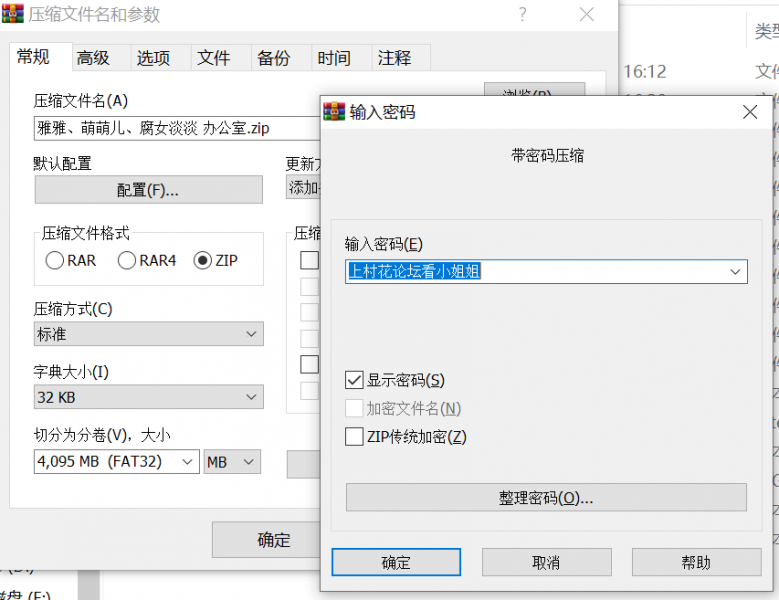Switch to the 注释 tab

pyautogui.click(x=394, y=58)
